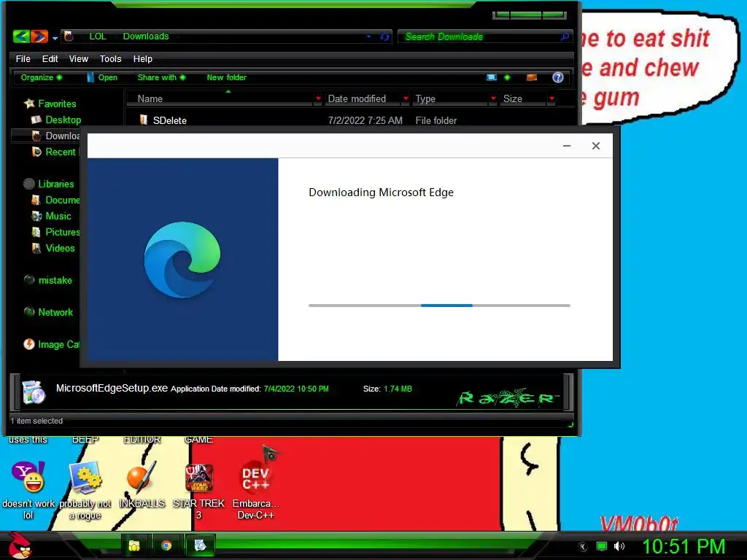Go forward with the orange forward arrow
The width and height of the screenshot is (747, 560).
tap(39, 36)
